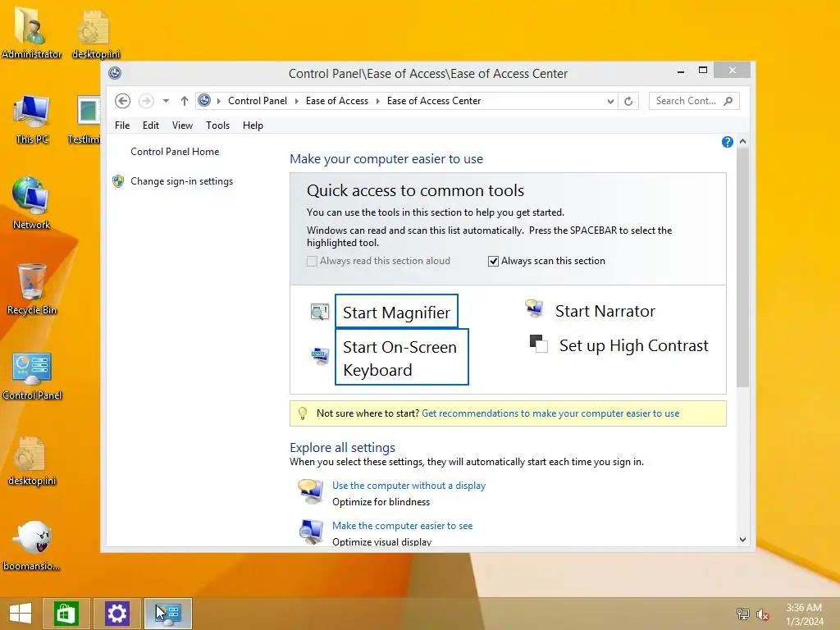
Task: Click the vertical scrollbar thumb
Action: pyautogui.click(x=742, y=267)
